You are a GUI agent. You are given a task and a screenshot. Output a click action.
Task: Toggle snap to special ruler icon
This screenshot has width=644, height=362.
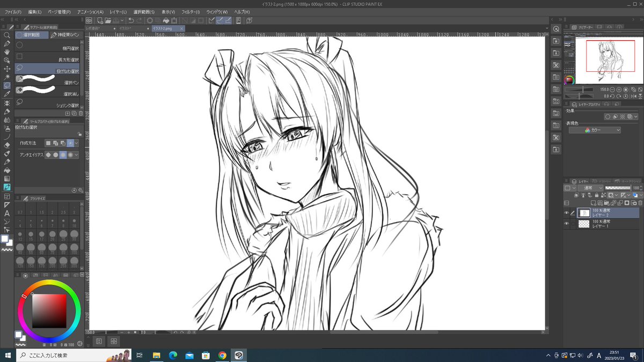pos(220,20)
